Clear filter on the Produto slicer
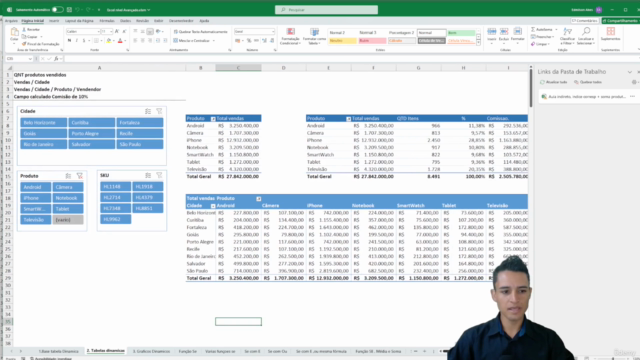640x360 pixels. coord(80,176)
